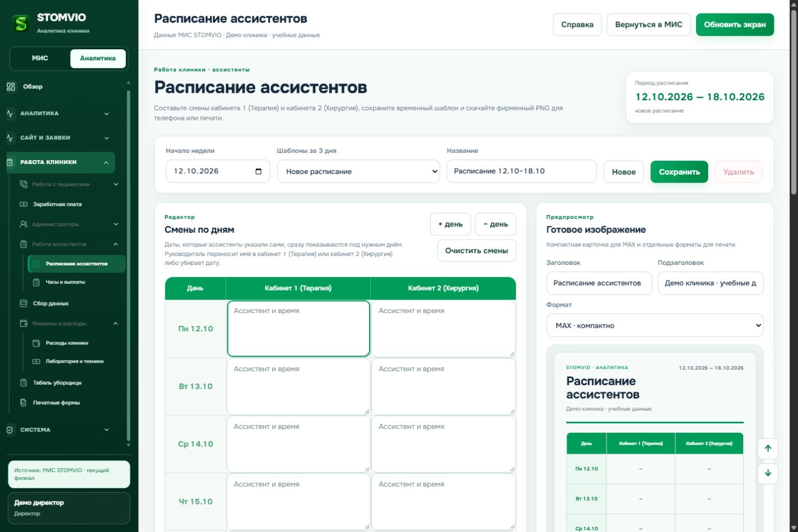Screen dimensions: 798x532
Task: Collapse the Финансы и расходы group
Action: [69, 324]
